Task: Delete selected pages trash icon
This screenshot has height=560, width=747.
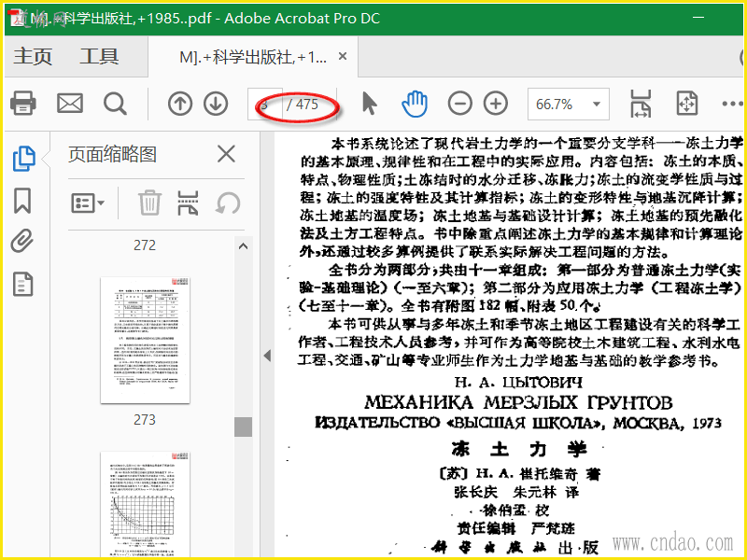Action: click(149, 203)
